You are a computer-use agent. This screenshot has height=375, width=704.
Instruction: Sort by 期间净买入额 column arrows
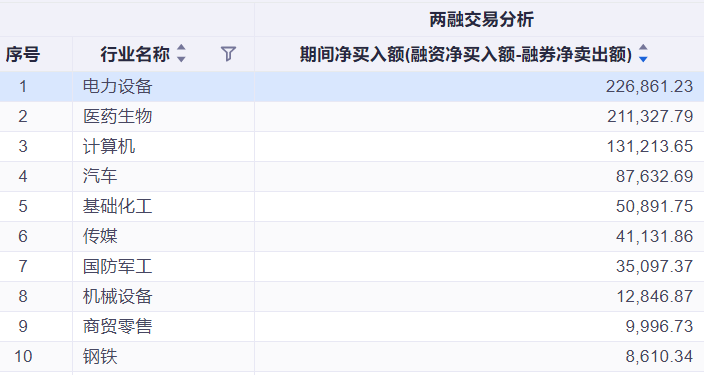[x=643, y=53]
